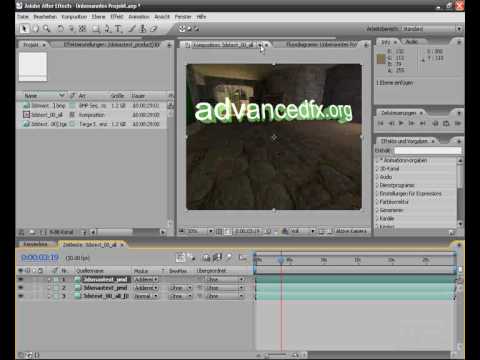Switch to the Flussdiagramm tab

point(322,44)
